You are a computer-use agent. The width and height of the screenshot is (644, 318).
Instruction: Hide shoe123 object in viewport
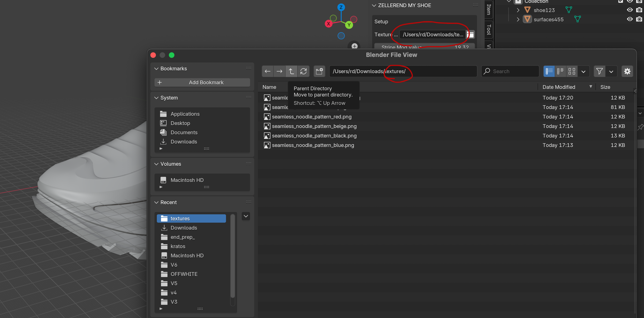click(x=629, y=10)
